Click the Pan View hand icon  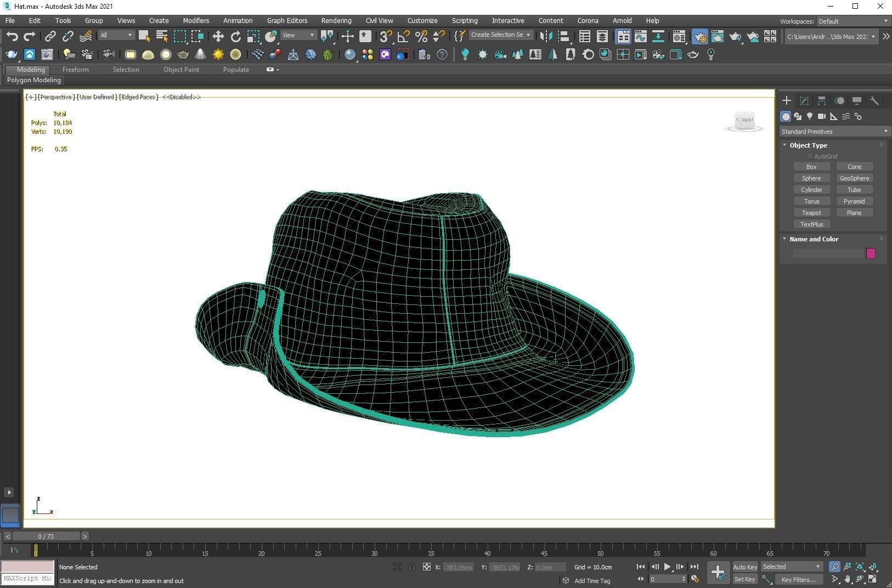pos(848,579)
